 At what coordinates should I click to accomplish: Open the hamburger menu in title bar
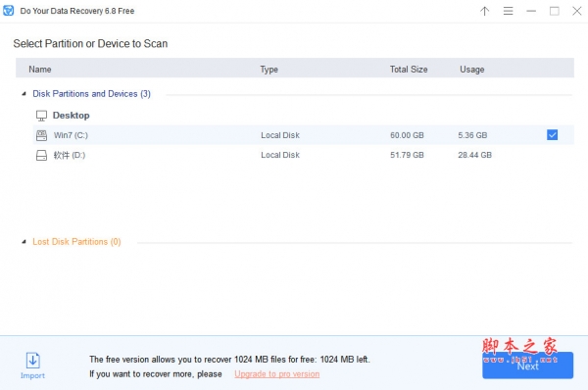pyautogui.click(x=508, y=11)
